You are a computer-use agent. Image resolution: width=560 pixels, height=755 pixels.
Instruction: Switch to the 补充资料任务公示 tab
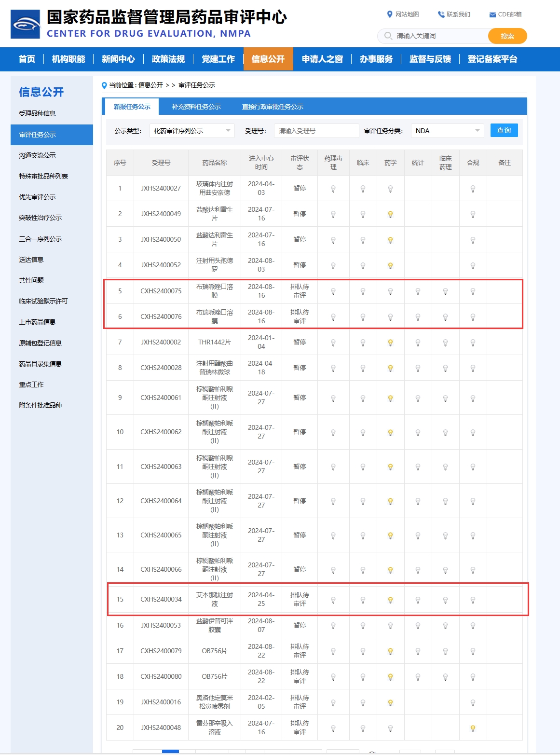196,107
